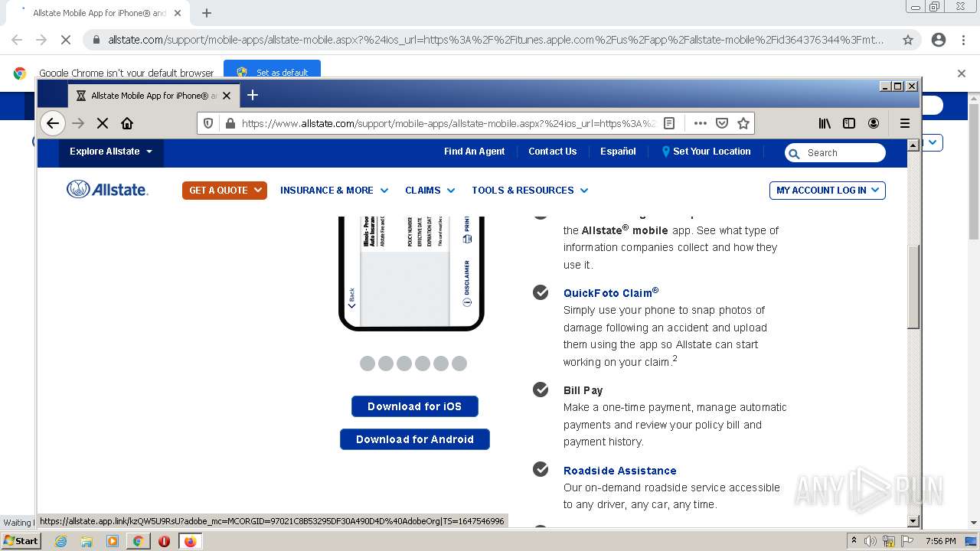This screenshot has width=980, height=551.
Task: Toggle Firefox reader view icon
Action: pyautogui.click(x=669, y=123)
